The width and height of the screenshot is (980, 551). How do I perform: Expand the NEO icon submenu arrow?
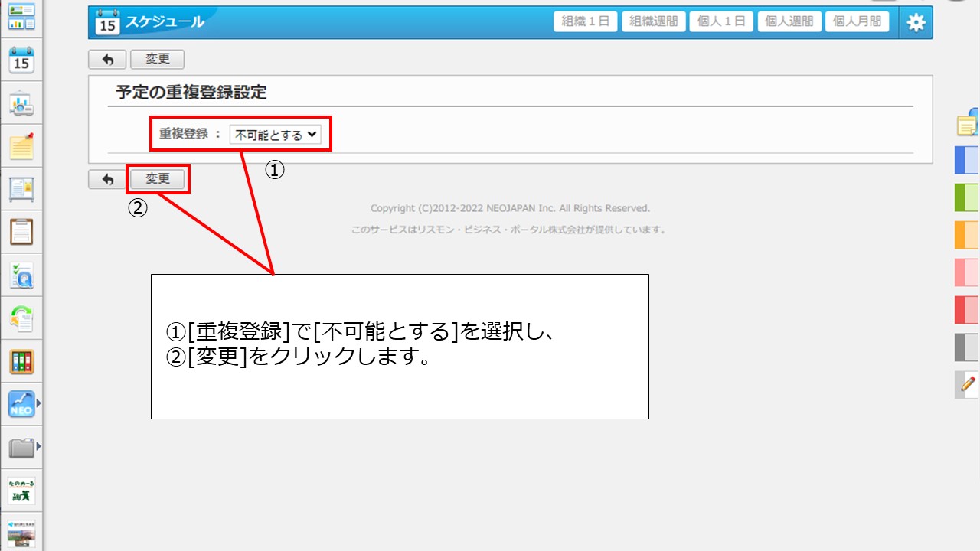[38, 402]
